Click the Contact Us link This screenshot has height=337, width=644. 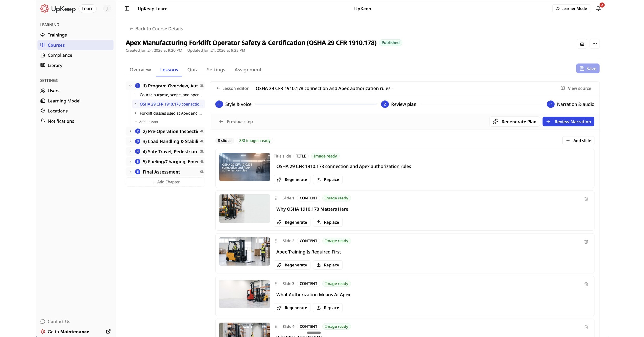point(55,322)
